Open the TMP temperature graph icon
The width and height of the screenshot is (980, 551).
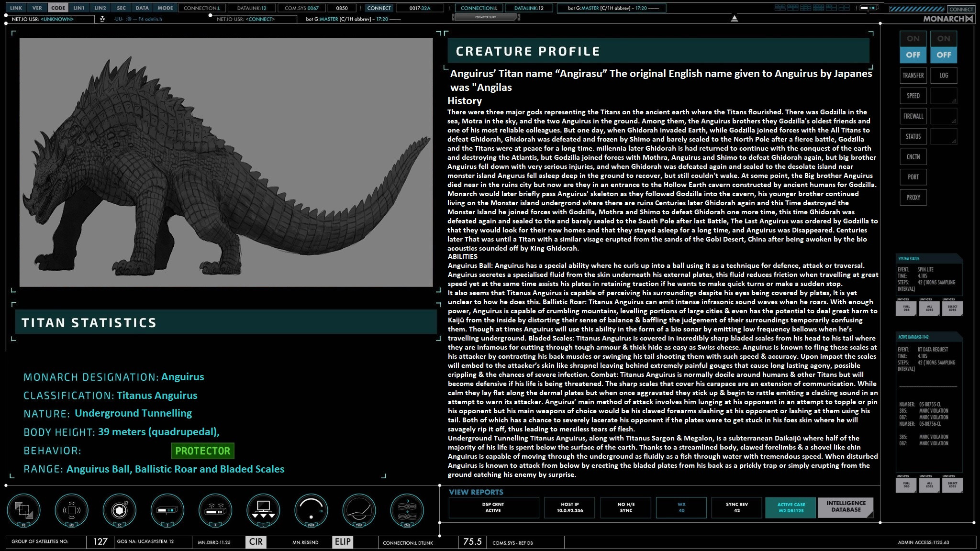[x=359, y=510]
